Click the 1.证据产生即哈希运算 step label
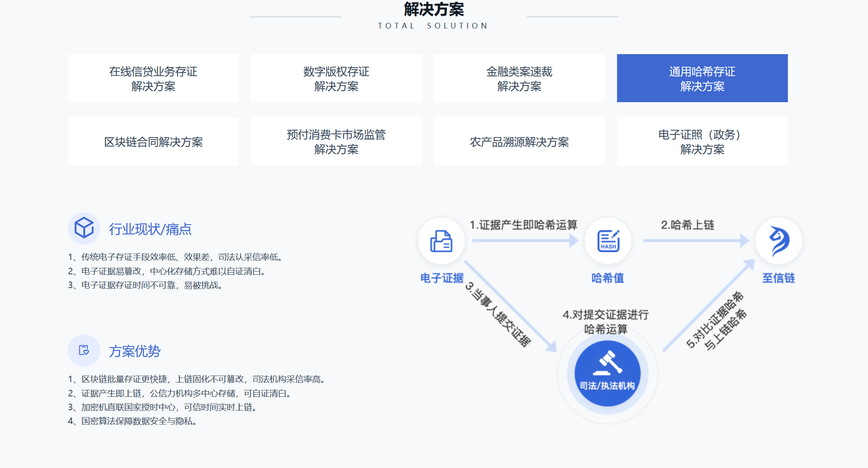Screen dimensions: 868x468 [x=523, y=225]
